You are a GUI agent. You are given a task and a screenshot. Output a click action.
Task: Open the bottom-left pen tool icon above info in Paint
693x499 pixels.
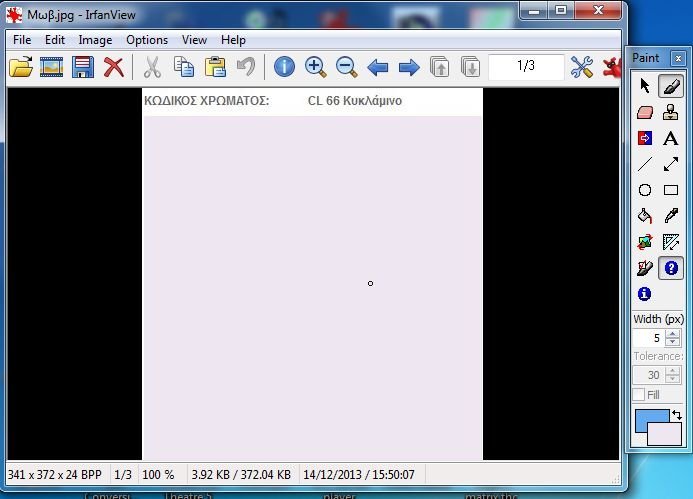click(x=645, y=268)
